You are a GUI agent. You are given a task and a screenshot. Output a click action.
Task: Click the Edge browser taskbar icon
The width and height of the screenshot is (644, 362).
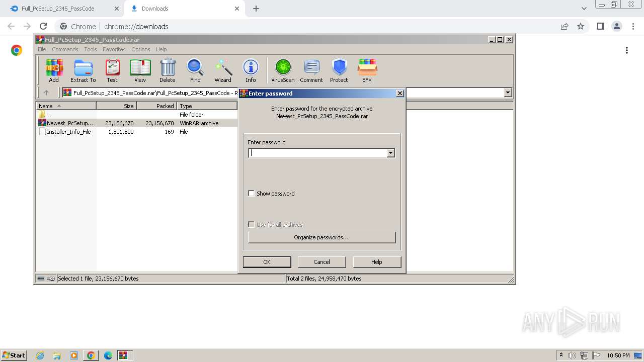(108, 355)
